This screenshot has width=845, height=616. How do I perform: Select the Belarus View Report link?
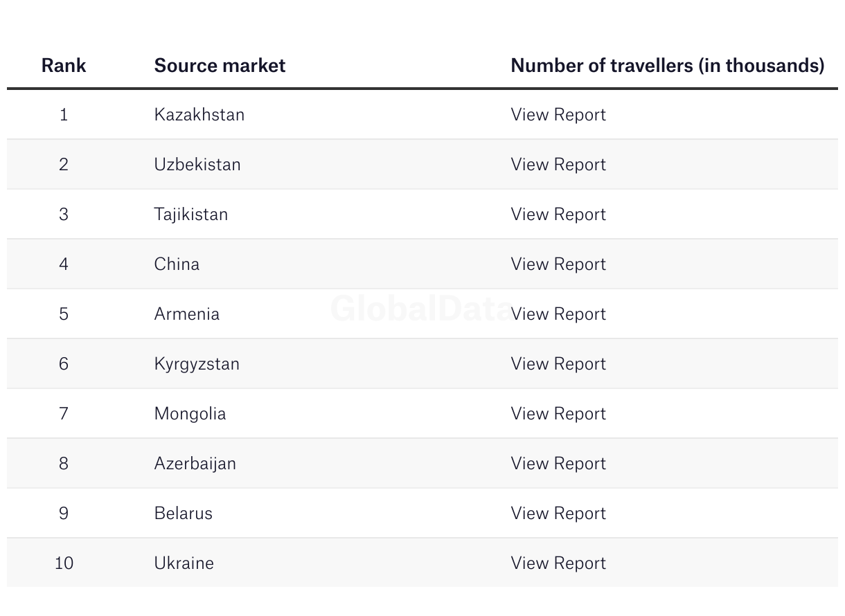coord(558,513)
